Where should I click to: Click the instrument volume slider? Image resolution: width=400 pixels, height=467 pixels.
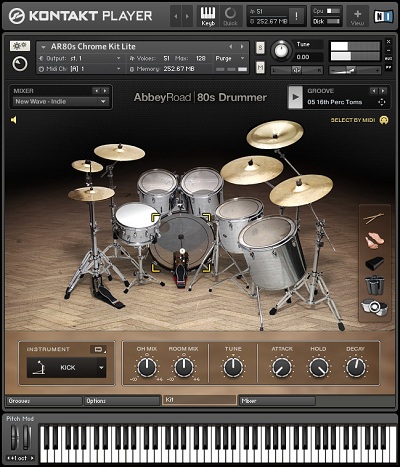355,70
